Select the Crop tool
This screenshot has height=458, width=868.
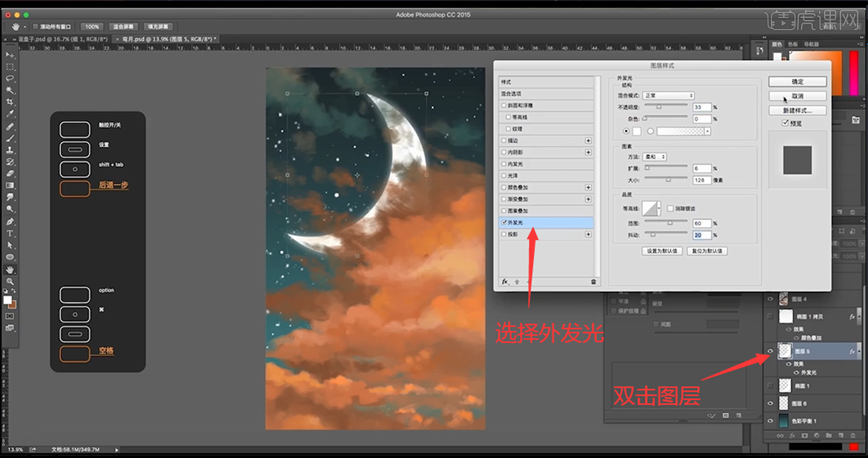pyautogui.click(x=10, y=102)
